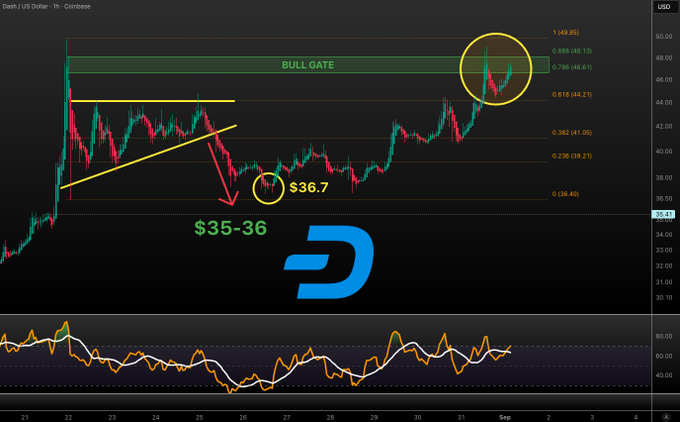Select the '$36.7' price annotation
Viewport: 680px width, 422px height.
[x=309, y=187]
